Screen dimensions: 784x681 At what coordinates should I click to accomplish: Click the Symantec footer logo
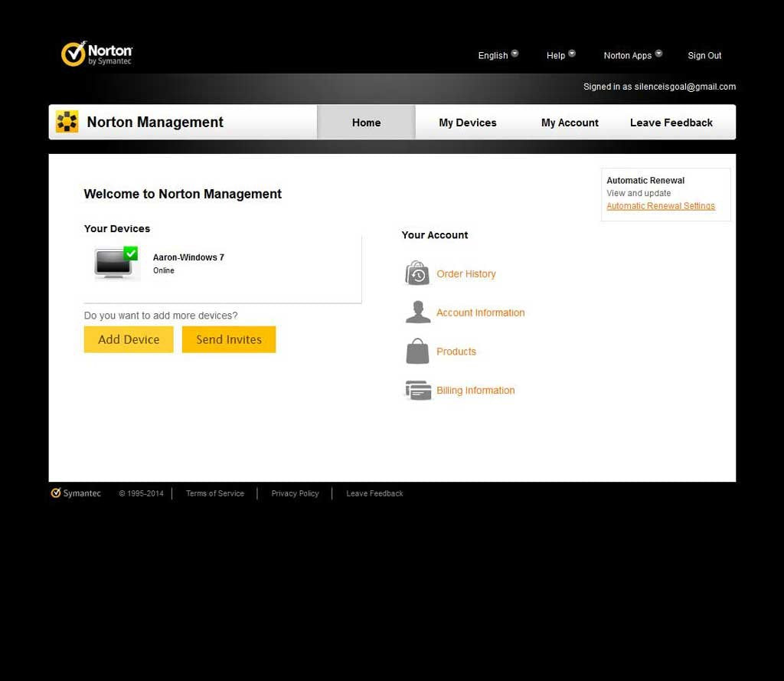(x=76, y=493)
